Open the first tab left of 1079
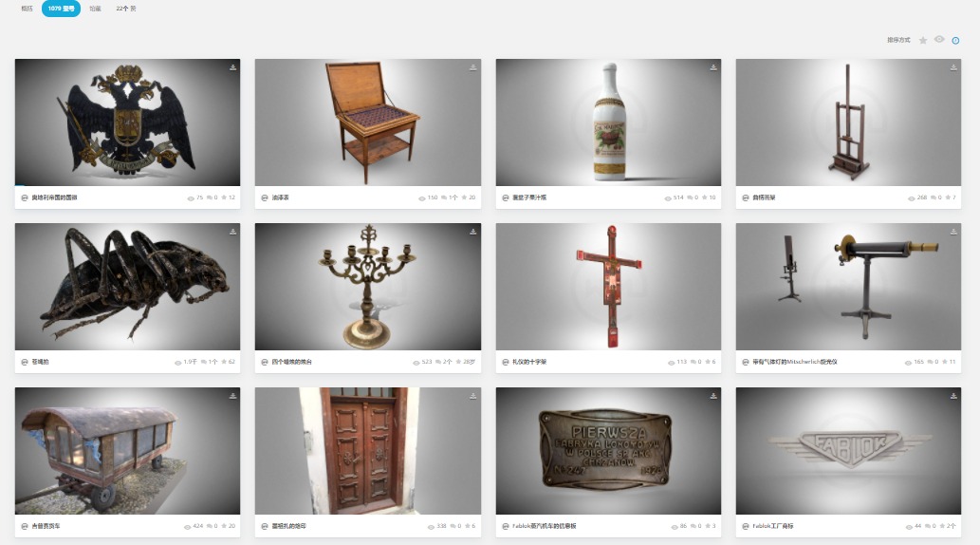Image resolution: width=980 pixels, height=545 pixels. click(x=27, y=9)
